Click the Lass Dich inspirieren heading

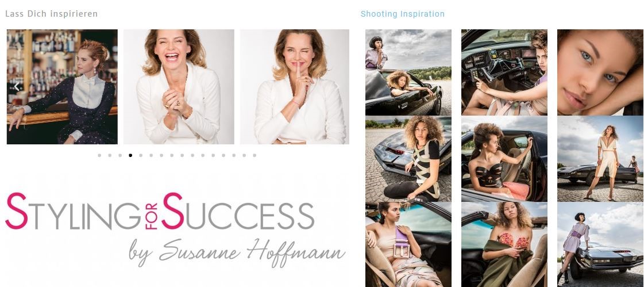pyautogui.click(x=51, y=14)
